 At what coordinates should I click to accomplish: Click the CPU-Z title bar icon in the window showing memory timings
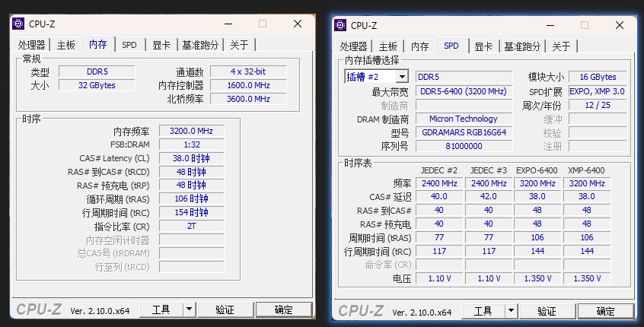tap(18, 24)
